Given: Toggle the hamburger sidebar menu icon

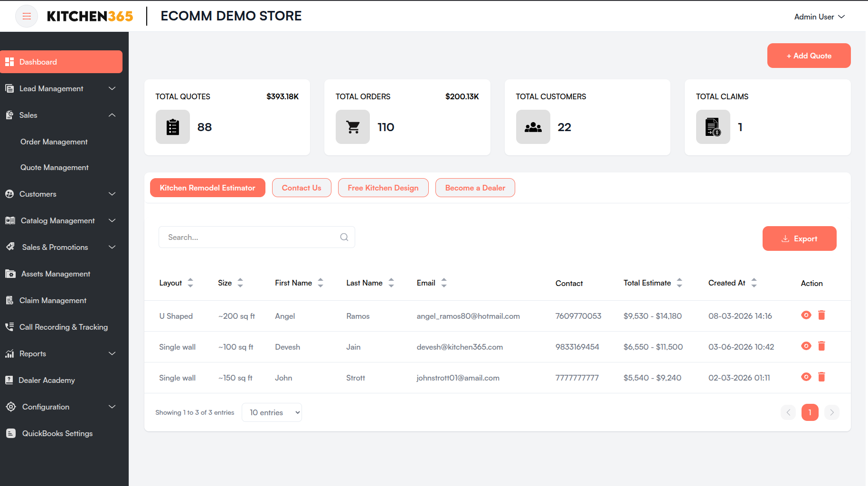Looking at the screenshot, I should point(27,16).
